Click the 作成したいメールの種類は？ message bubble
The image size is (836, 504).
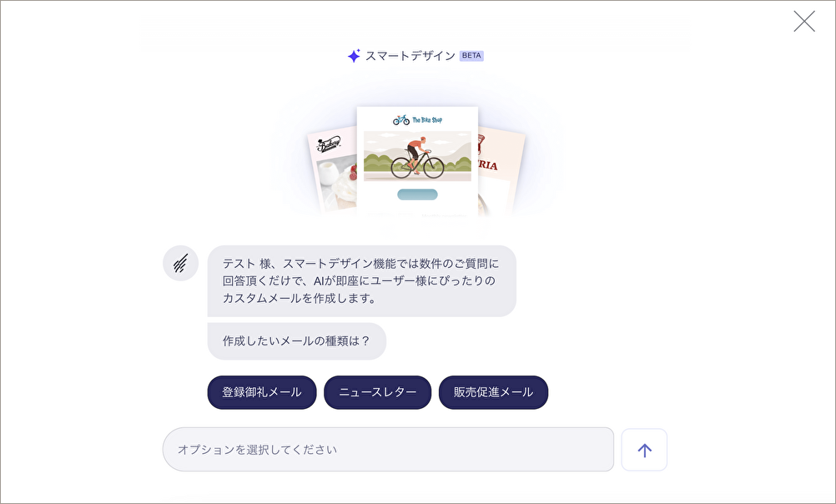click(297, 341)
